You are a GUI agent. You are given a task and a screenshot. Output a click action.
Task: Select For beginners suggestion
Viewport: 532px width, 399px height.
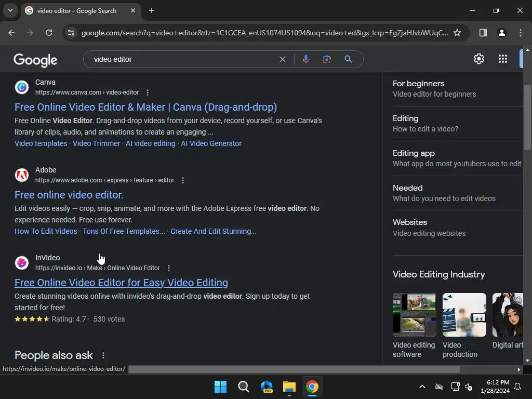click(x=458, y=89)
